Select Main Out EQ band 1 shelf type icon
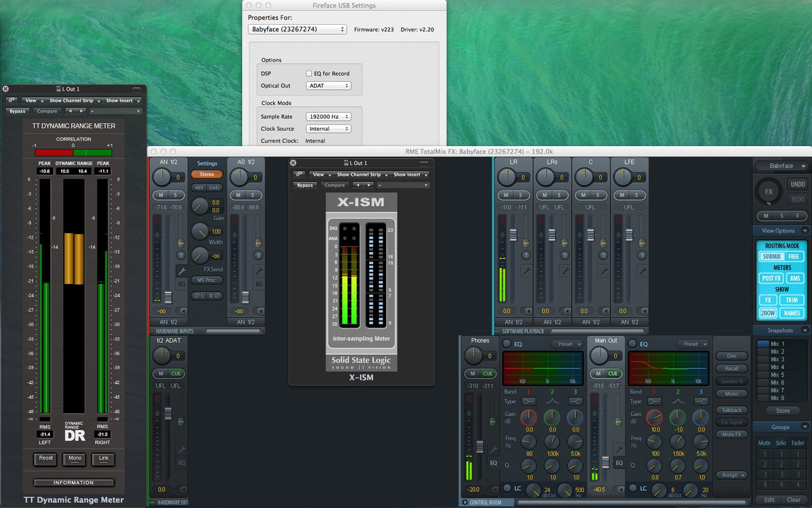The height and width of the screenshot is (508, 812). 655,401
